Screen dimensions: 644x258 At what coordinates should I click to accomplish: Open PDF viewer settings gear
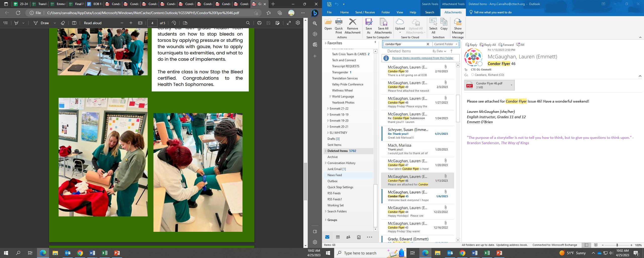tap(298, 23)
